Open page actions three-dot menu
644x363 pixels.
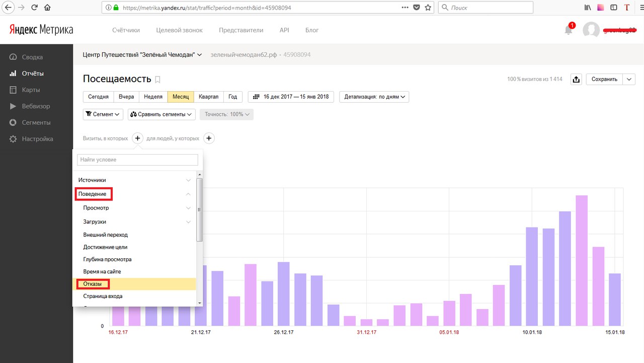(x=405, y=8)
